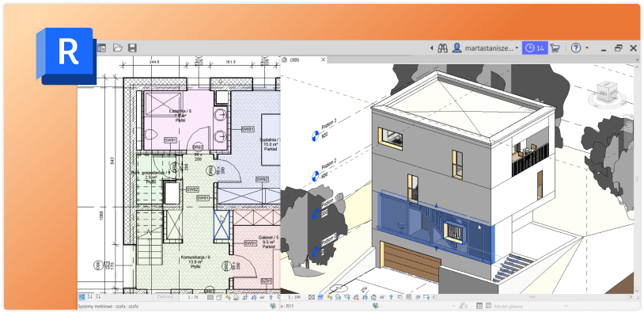Click reveal constraints icon in 3D view bar

(426, 297)
